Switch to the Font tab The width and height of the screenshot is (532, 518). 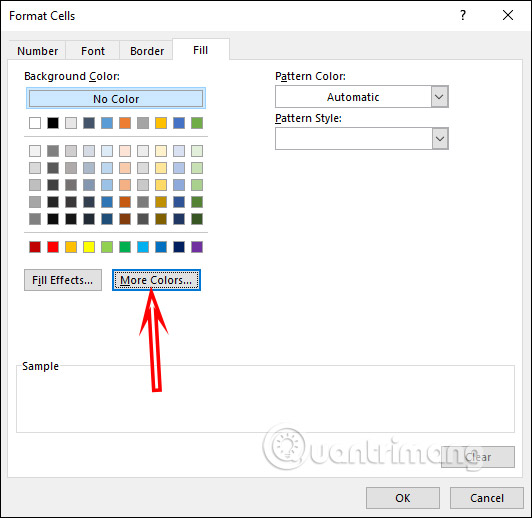[93, 51]
